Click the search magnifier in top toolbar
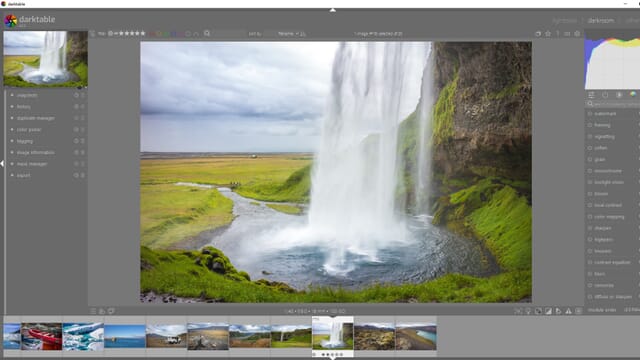This screenshot has width=640, height=360. [x=207, y=33]
